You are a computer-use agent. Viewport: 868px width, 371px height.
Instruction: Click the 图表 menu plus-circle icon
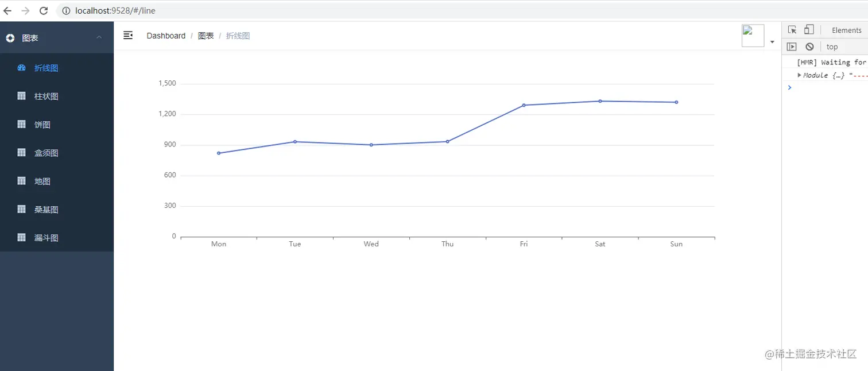click(x=10, y=38)
